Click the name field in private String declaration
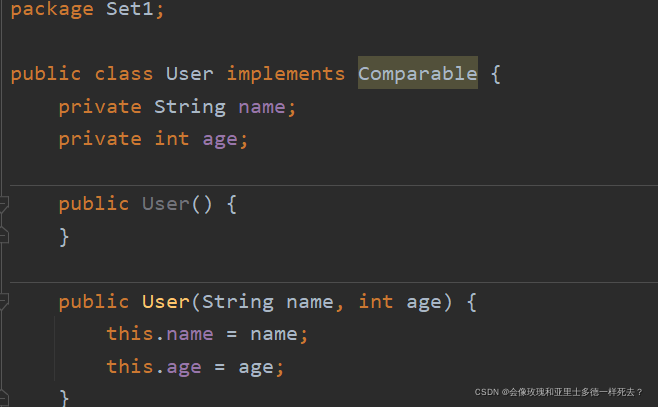 click(x=262, y=107)
